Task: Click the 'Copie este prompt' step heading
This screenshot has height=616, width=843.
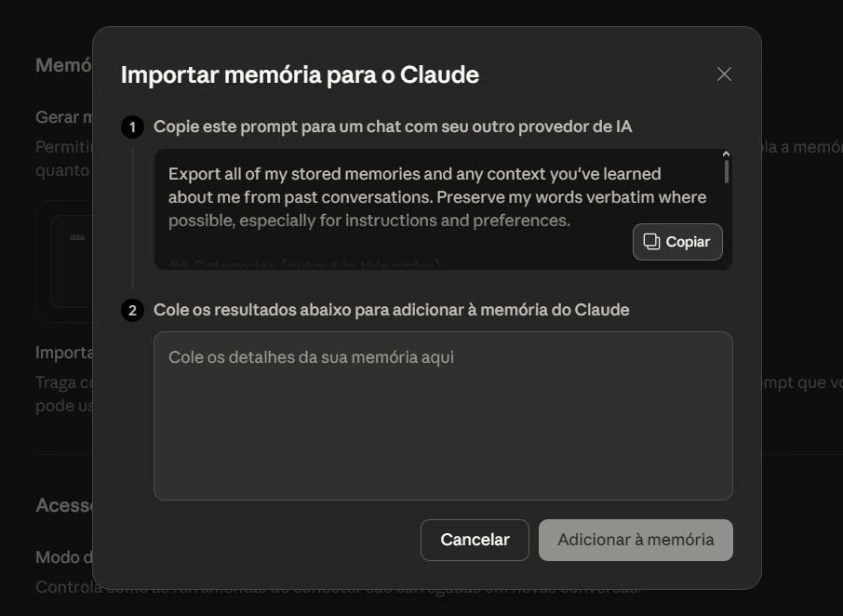Action: click(x=393, y=127)
